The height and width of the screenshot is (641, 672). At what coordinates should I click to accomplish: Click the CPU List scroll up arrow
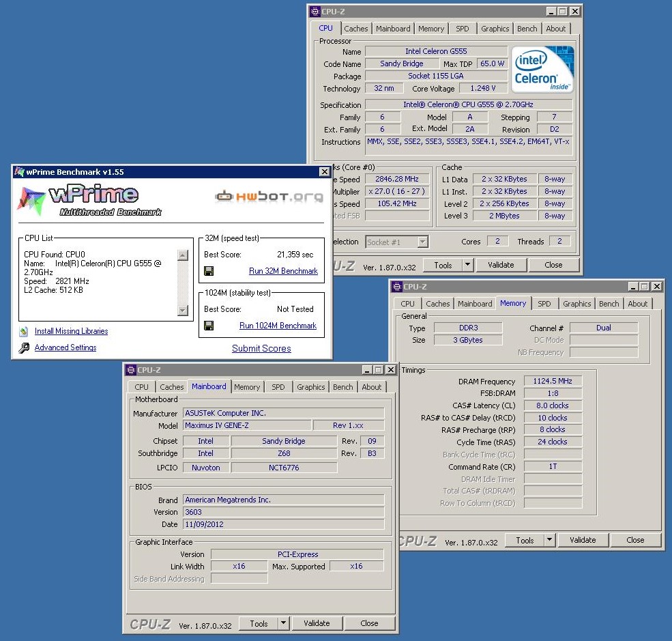[183, 255]
